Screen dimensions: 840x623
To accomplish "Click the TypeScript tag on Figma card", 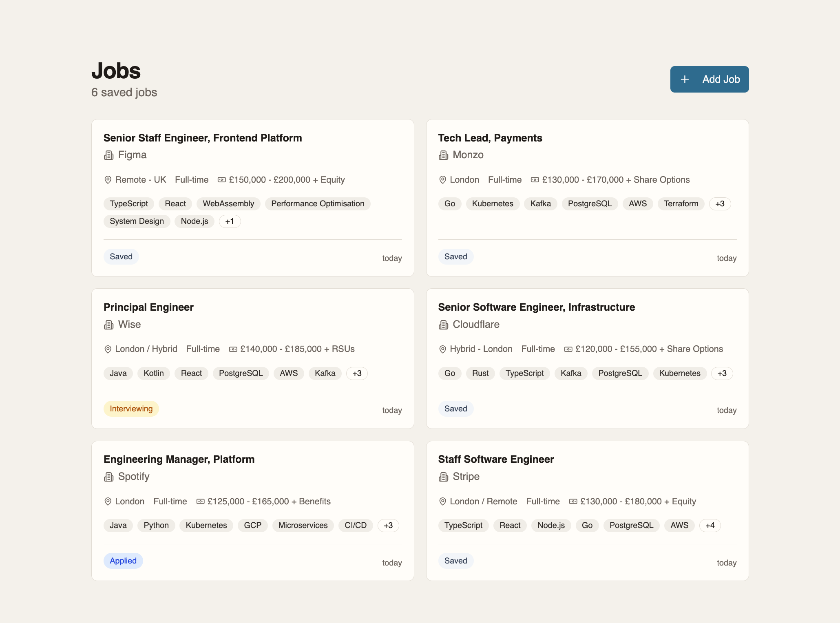I will point(129,204).
